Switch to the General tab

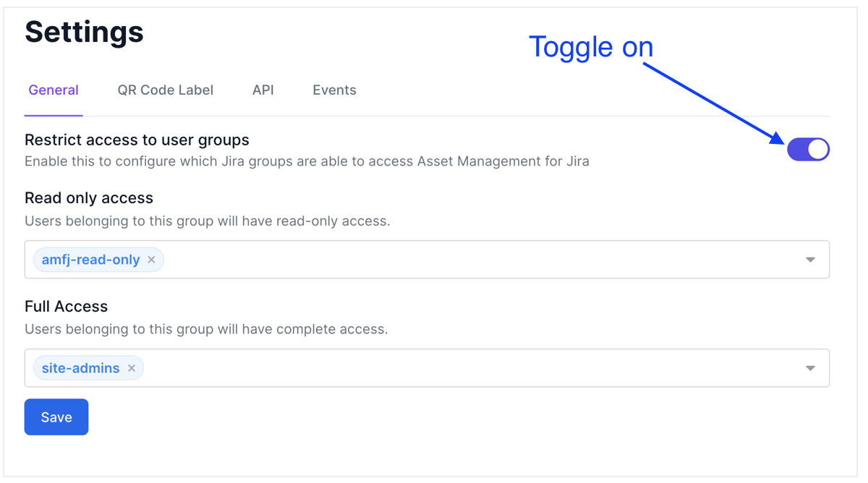[x=54, y=90]
